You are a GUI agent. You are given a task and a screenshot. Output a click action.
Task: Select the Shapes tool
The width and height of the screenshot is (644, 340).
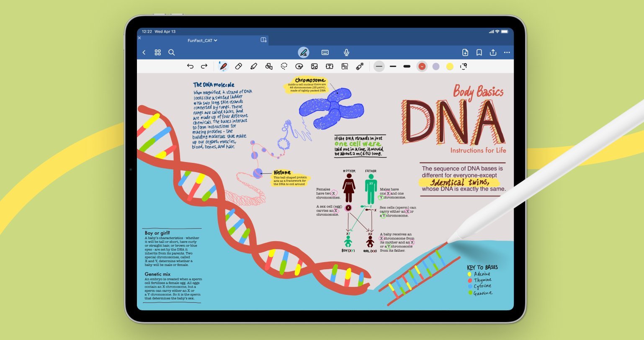(x=269, y=66)
